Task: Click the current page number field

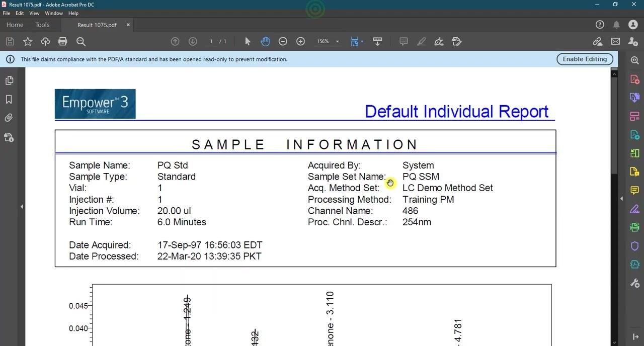Action: [211, 41]
